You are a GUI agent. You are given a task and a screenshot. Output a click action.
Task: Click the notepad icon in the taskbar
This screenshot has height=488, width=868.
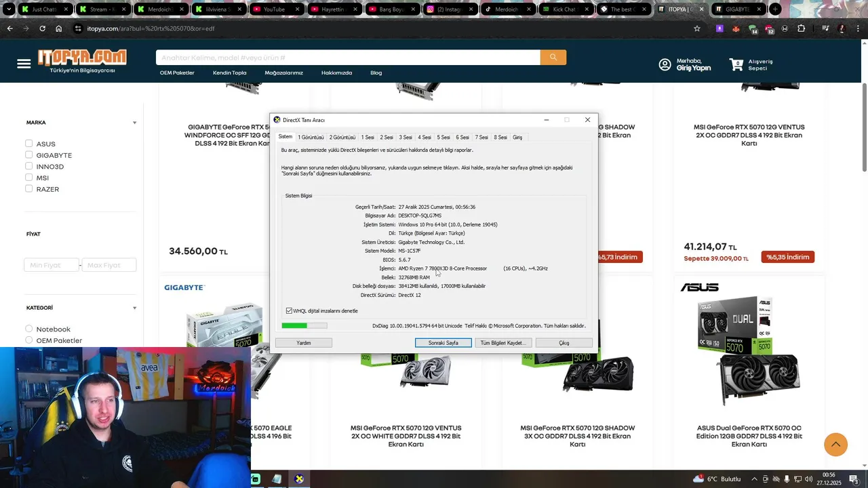[x=277, y=479]
